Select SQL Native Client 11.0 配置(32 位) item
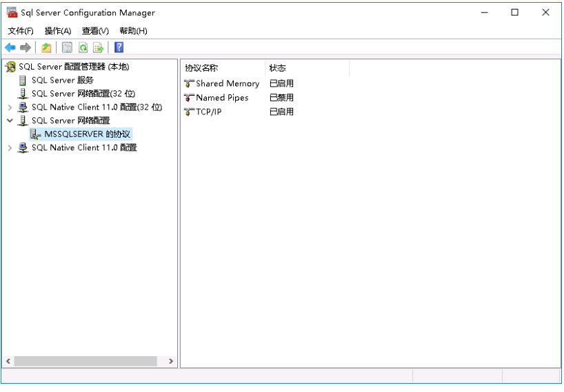 [x=97, y=107]
